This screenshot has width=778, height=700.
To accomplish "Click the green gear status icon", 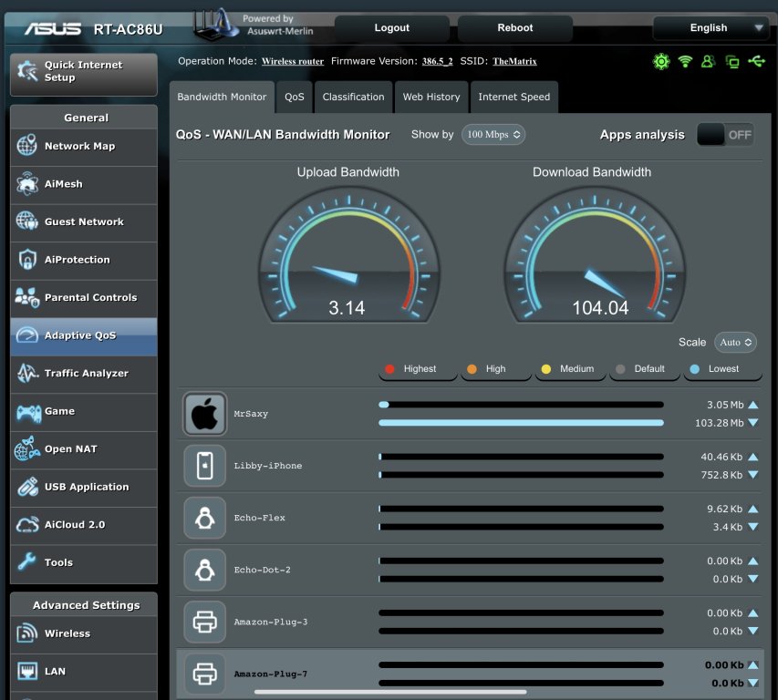I will [x=661, y=61].
